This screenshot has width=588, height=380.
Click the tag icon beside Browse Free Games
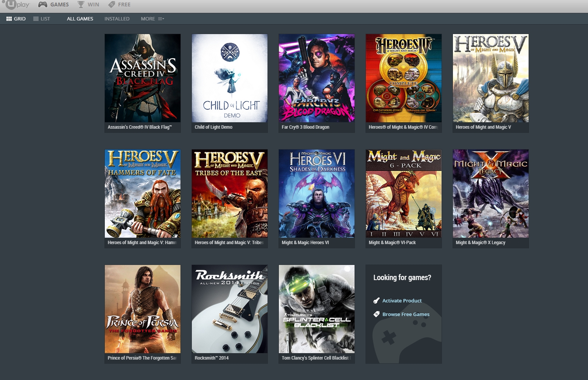pos(376,314)
